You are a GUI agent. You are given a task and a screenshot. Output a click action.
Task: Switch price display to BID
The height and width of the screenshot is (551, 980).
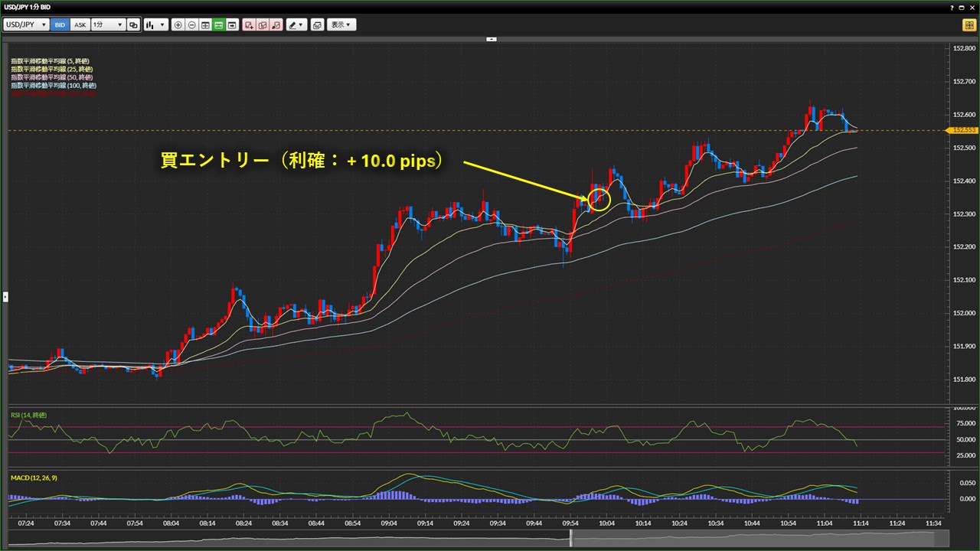coord(60,24)
